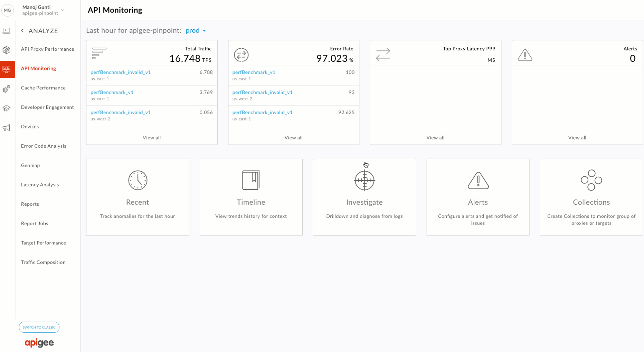Click the Investigate crosshair icon
This screenshot has height=352, width=644.
tap(364, 180)
